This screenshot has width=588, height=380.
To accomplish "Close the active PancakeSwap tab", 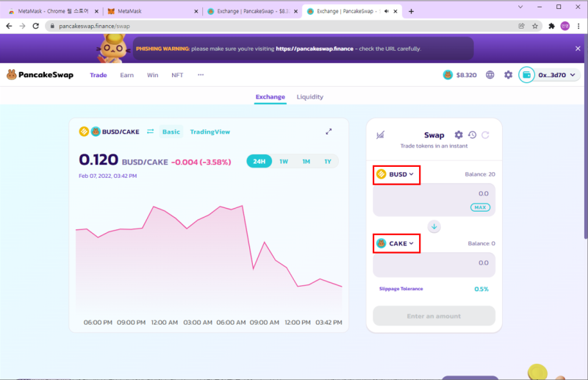I will (395, 11).
